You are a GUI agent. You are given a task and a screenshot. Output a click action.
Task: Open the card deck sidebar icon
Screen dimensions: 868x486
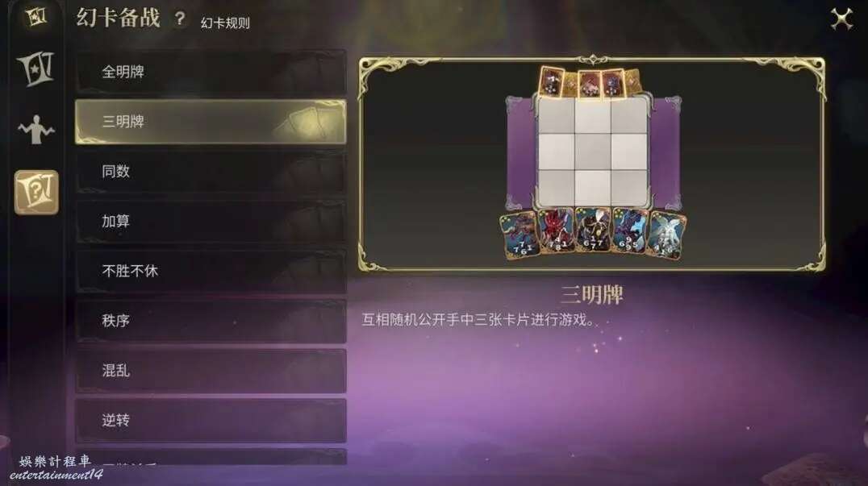pyautogui.click(x=36, y=69)
